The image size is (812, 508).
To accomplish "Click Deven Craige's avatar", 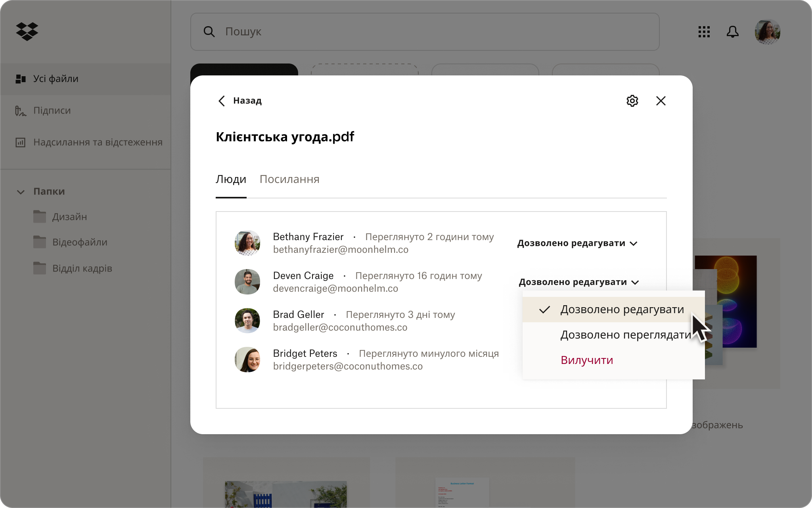I will point(247,282).
